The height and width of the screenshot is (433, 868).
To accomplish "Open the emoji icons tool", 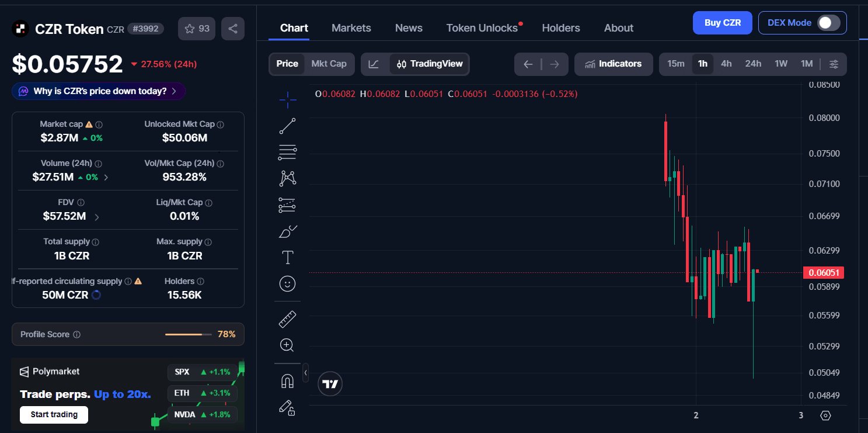I will pos(287,284).
